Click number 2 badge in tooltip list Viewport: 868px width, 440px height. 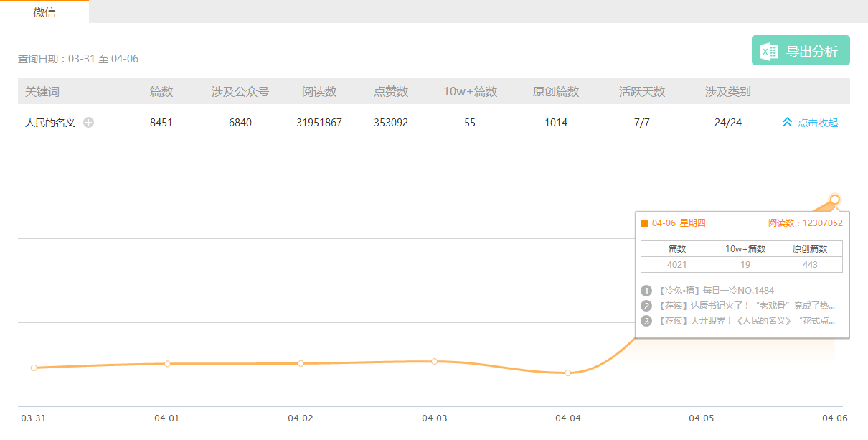(646, 306)
